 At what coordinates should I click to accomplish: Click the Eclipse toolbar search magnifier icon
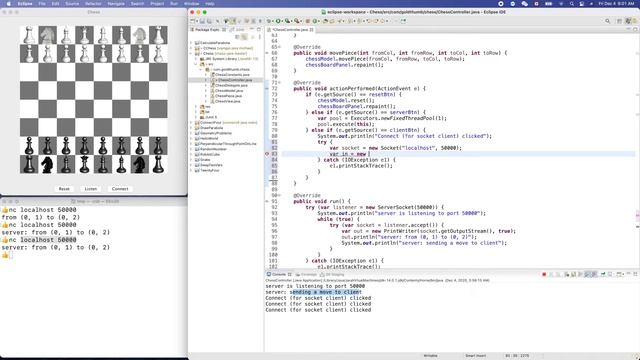point(607,21)
